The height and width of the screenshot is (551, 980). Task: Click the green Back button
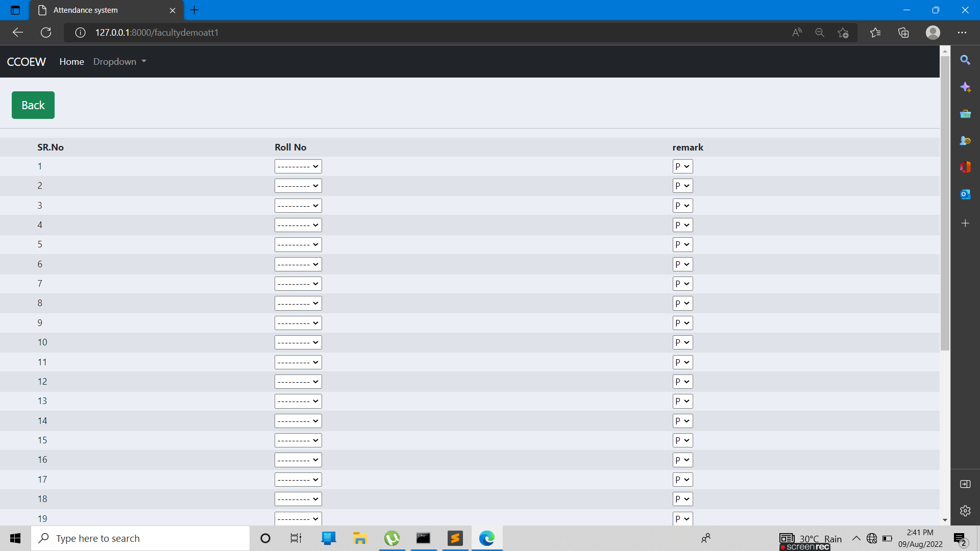[x=33, y=105]
